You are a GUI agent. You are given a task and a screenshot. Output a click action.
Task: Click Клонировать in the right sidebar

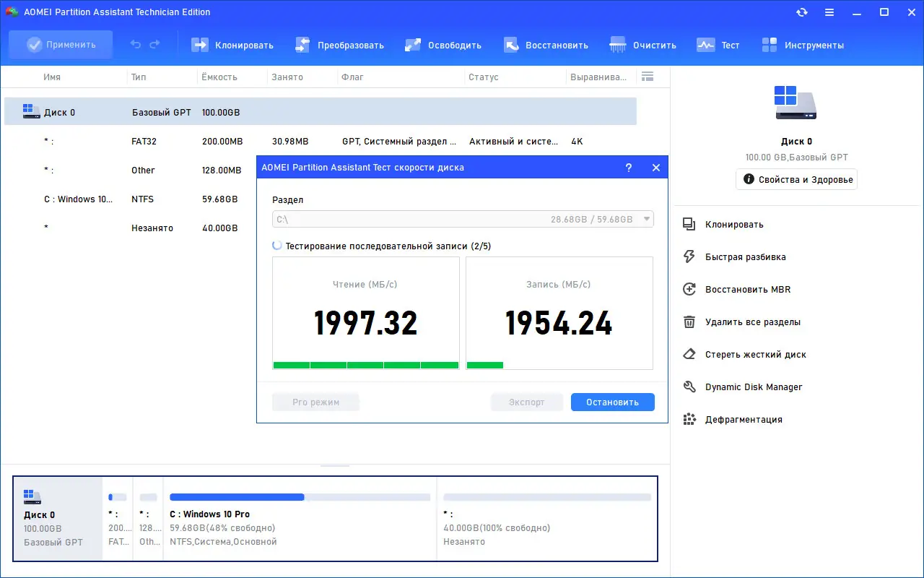734,225
